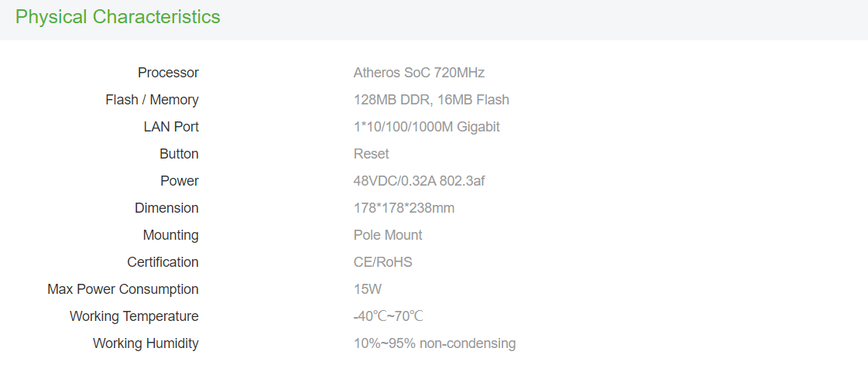The image size is (868, 372).
Task: Click the Physical Characteristics heading
Action: 118,17
